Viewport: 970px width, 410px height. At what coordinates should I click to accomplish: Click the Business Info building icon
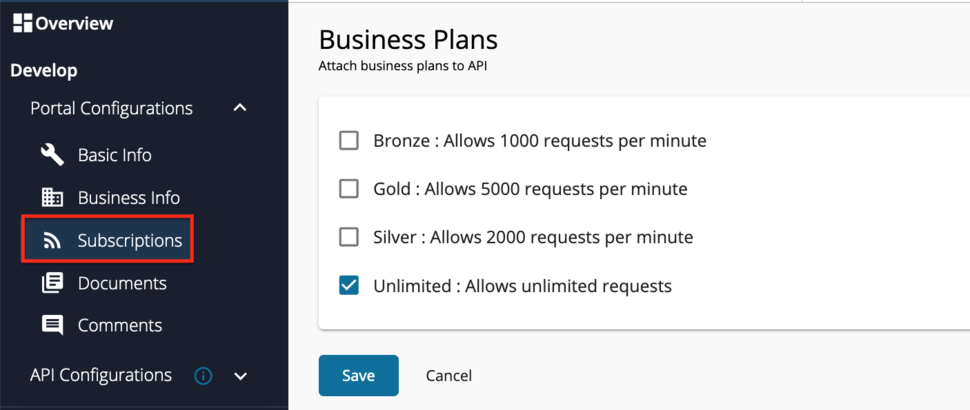tap(52, 197)
